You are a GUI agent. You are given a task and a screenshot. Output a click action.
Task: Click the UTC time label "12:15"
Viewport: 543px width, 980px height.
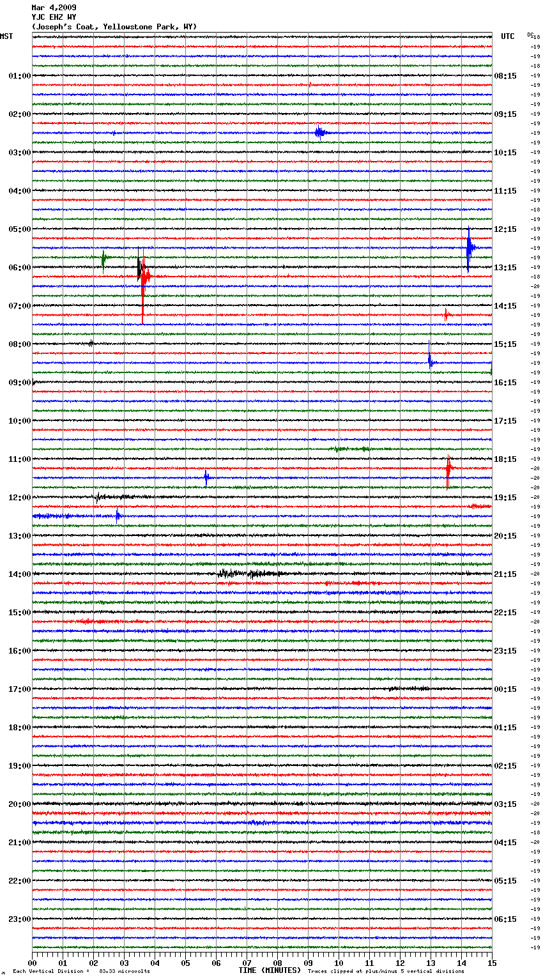(x=505, y=229)
